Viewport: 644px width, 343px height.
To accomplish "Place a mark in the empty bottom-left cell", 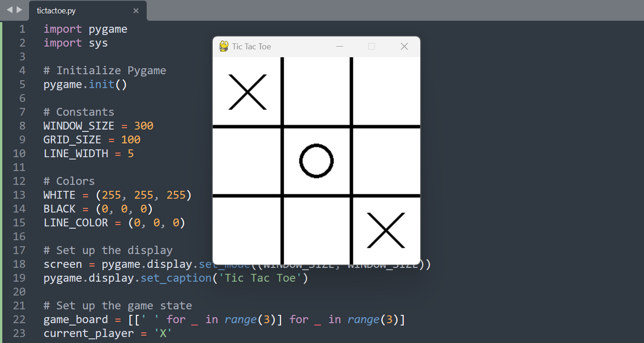I will coord(246,231).
